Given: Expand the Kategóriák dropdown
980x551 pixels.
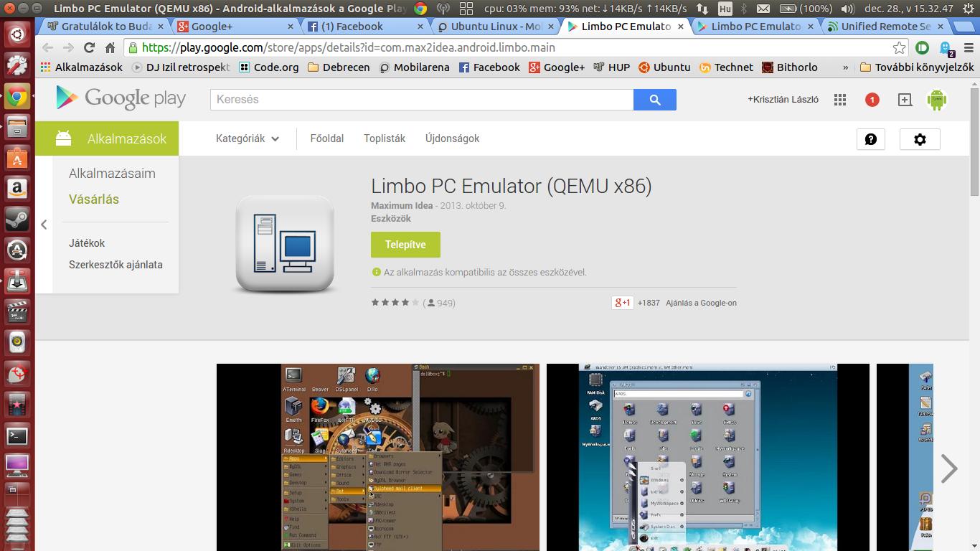Looking at the screenshot, I should (248, 138).
